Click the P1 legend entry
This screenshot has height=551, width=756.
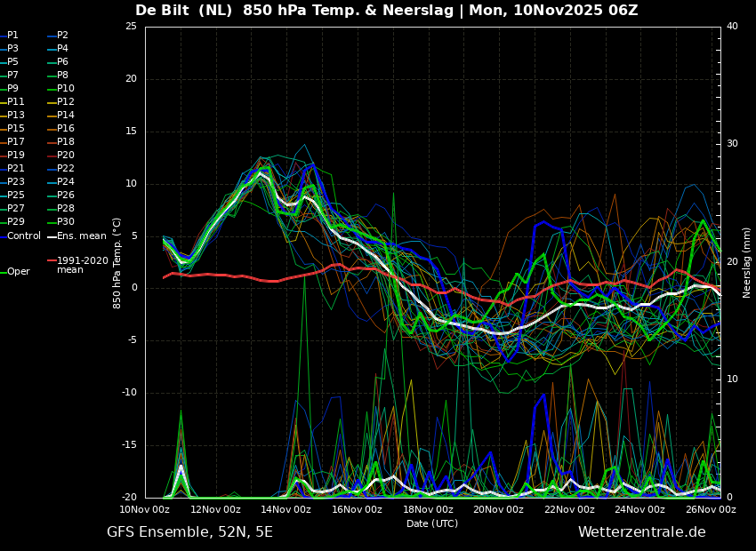click(x=10, y=36)
